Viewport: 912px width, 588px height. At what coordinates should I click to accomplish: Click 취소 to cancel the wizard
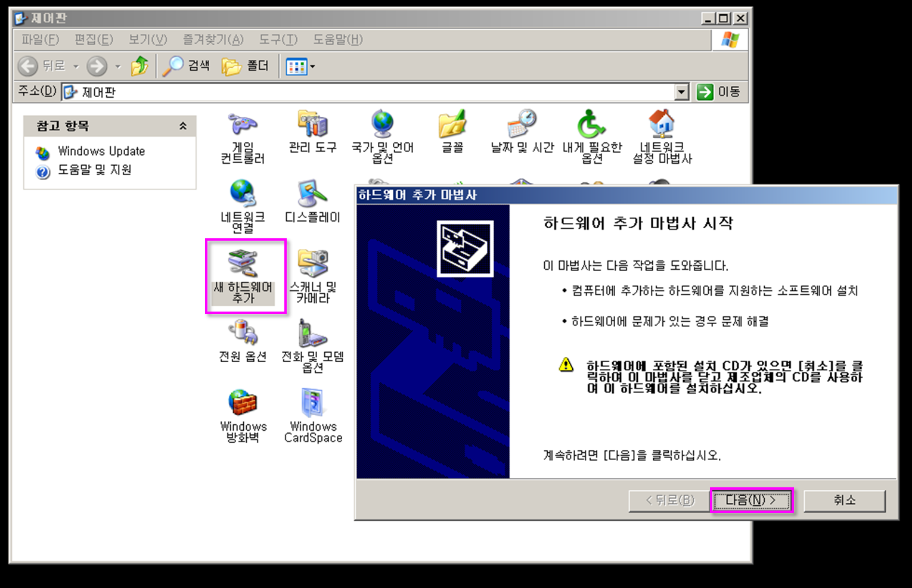coord(845,500)
